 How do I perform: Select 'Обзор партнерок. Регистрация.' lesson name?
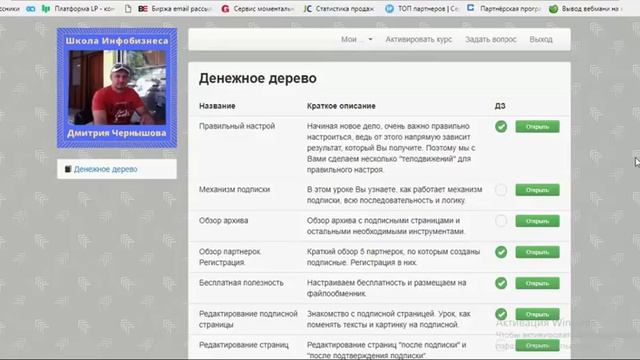pos(230,257)
